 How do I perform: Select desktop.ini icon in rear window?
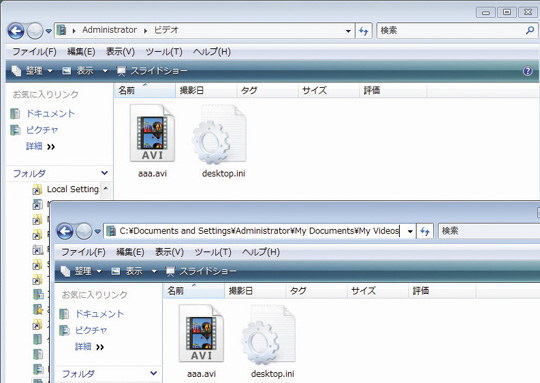219,134
